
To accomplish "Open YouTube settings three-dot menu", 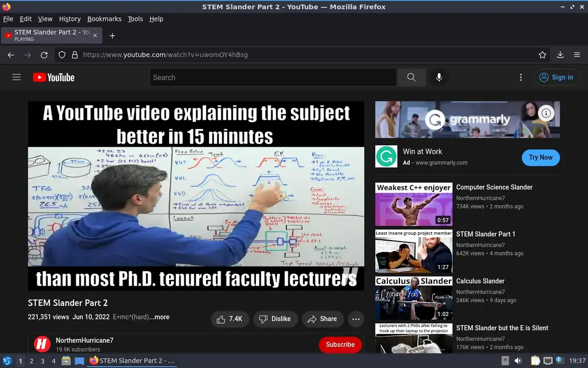I will [x=520, y=77].
